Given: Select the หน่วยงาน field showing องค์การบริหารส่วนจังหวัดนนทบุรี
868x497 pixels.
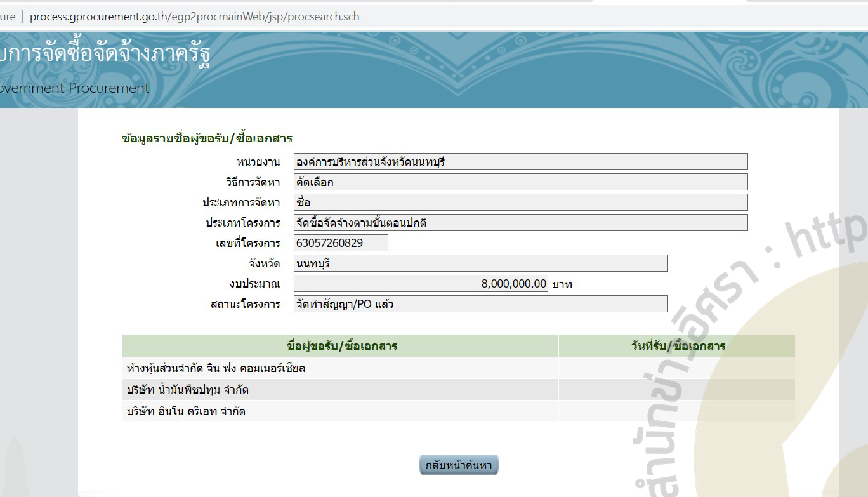Looking at the screenshot, I should [x=519, y=161].
